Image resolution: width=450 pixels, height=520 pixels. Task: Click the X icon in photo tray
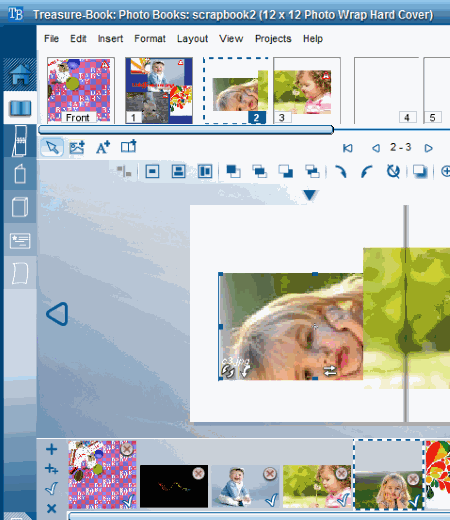(x=51, y=509)
